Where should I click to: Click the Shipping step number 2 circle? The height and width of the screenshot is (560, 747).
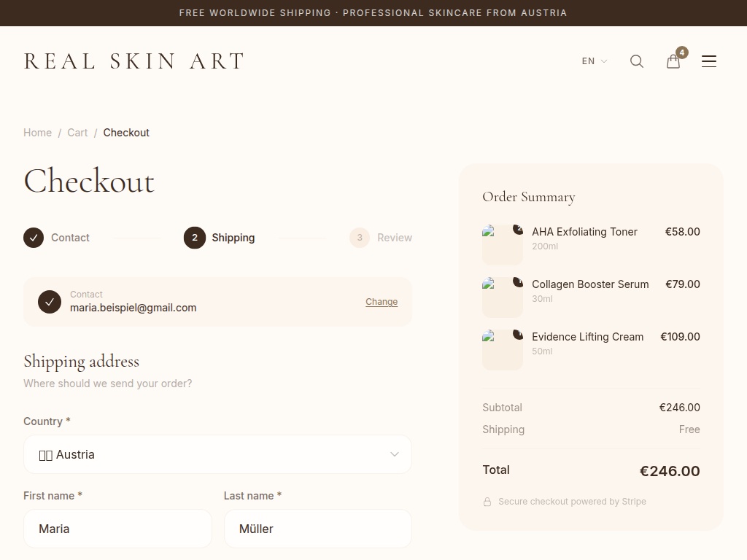[195, 238]
